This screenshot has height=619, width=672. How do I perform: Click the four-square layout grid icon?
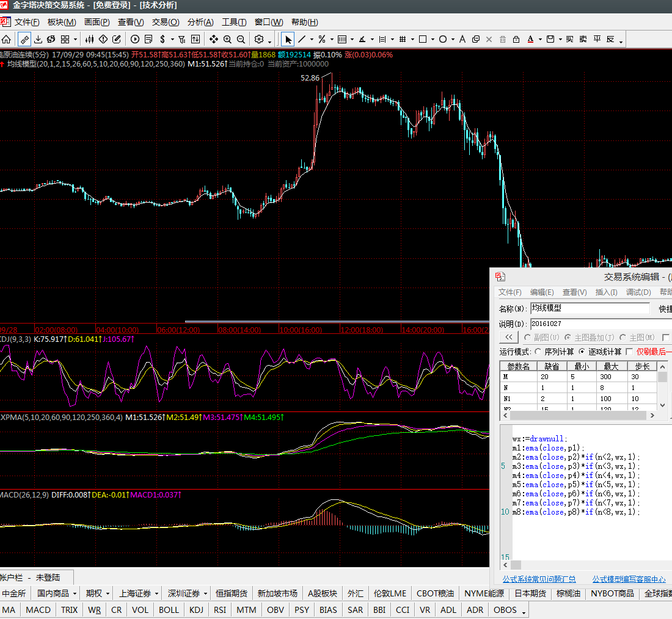[x=65, y=40]
